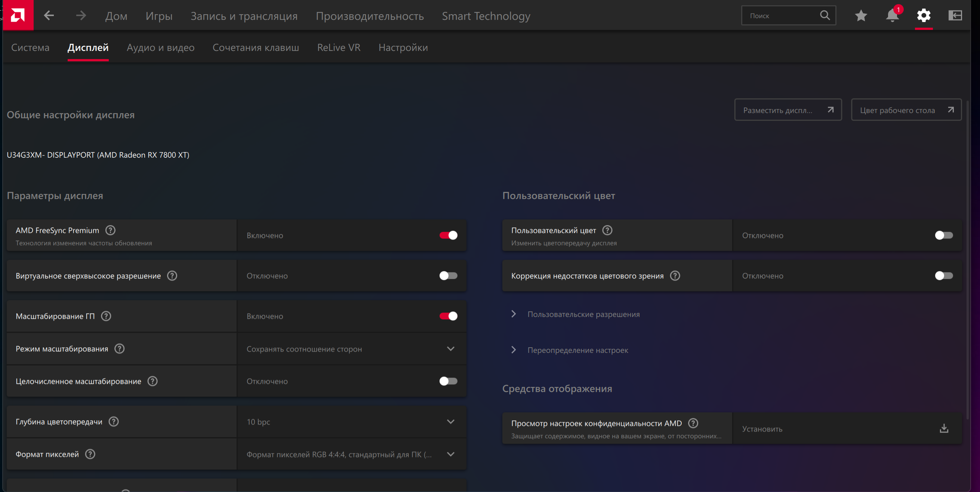Open Производительность menu
The height and width of the screenshot is (492, 980).
click(x=369, y=16)
